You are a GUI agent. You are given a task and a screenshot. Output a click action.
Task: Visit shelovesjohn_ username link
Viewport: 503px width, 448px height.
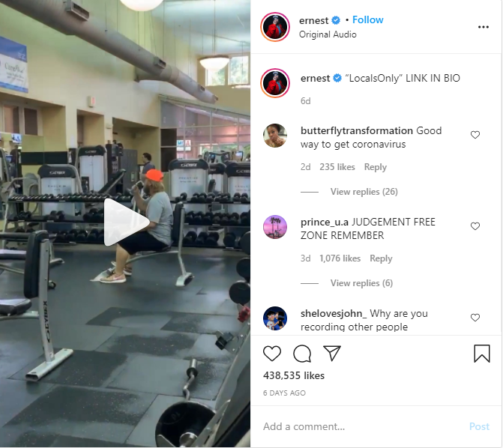pos(334,313)
